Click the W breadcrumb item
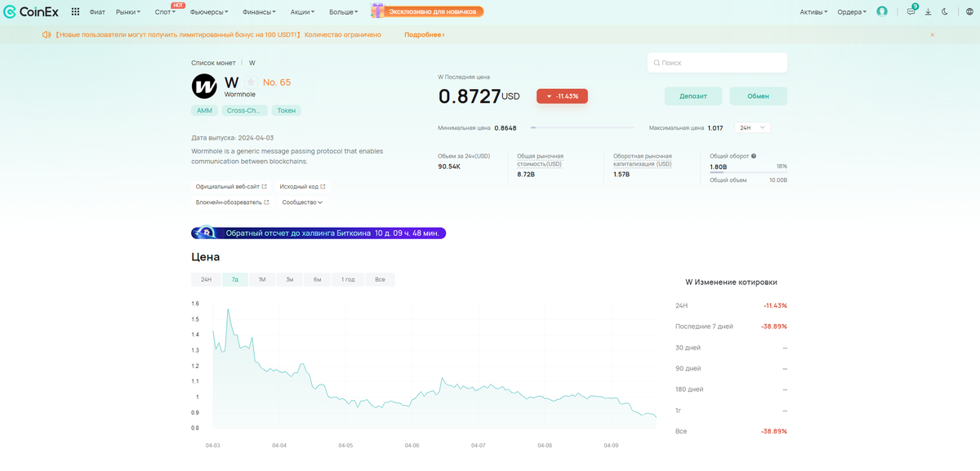 pos(252,63)
